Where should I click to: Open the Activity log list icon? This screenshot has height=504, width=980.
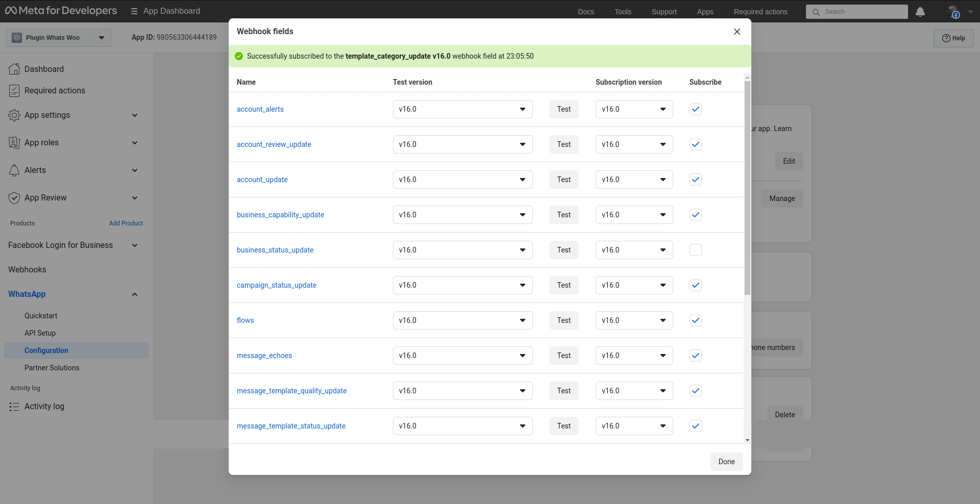click(14, 407)
